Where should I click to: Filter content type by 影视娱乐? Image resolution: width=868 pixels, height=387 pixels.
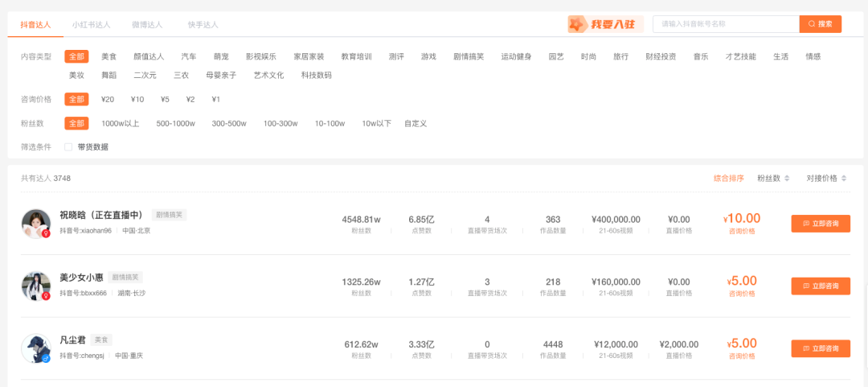coord(261,56)
